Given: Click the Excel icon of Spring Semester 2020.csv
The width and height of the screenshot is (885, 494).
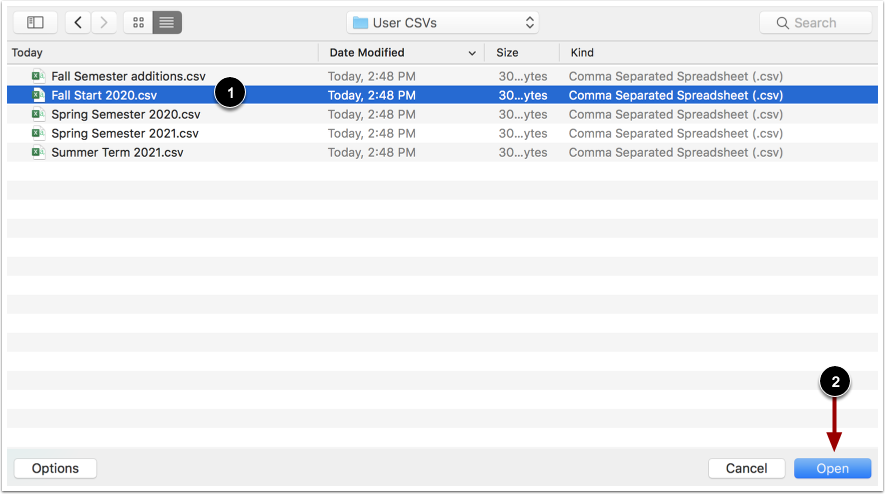Looking at the screenshot, I should [38, 114].
